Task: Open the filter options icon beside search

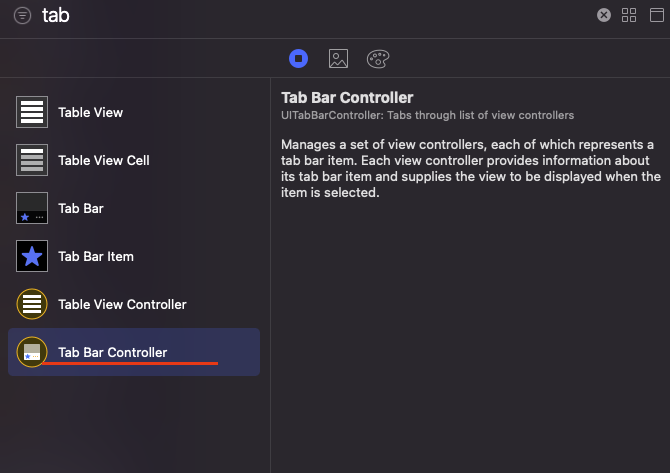Action: pyautogui.click(x=22, y=16)
